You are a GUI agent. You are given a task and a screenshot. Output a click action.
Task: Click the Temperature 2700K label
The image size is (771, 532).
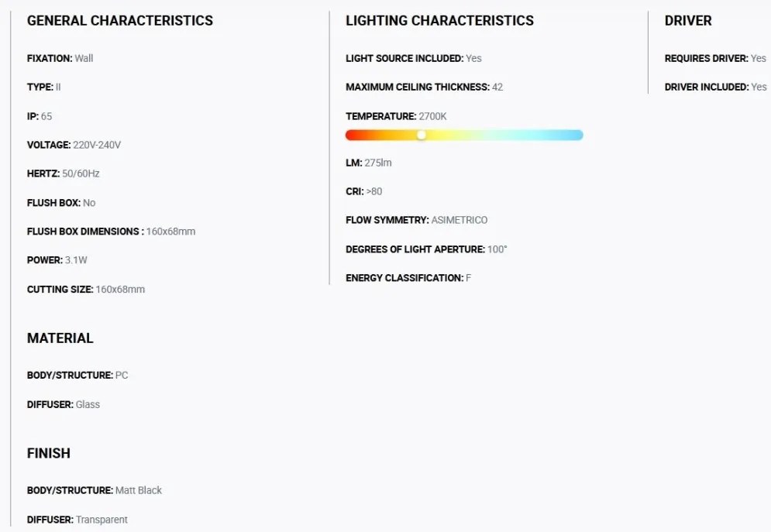pos(396,116)
